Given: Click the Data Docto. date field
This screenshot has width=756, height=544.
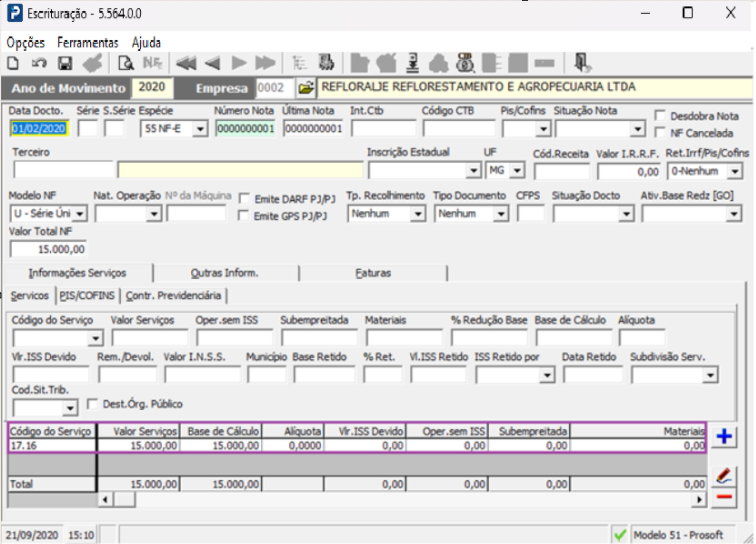Looking at the screenshot, I should pos(39,129).
